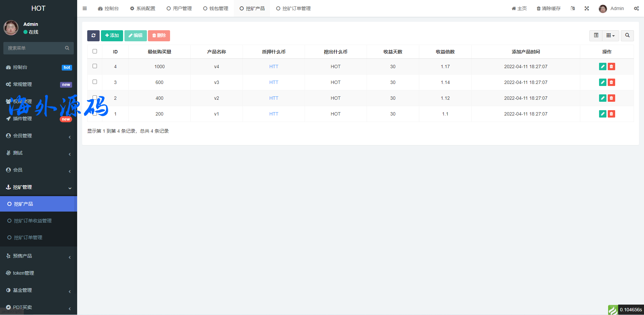This screenshot has height=315, width=644.
Task: Click the fullscreen expand icon in header
Action: (587, 8)
